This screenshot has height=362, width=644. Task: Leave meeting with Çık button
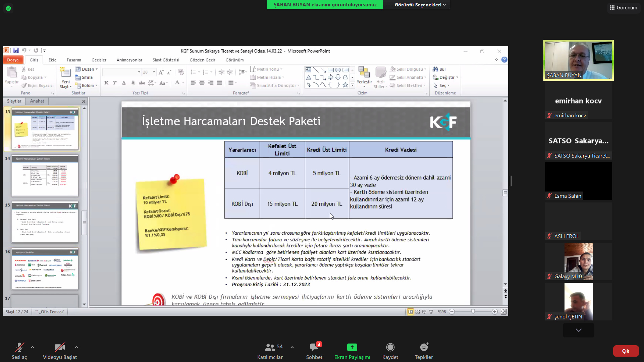click(626, 351)
